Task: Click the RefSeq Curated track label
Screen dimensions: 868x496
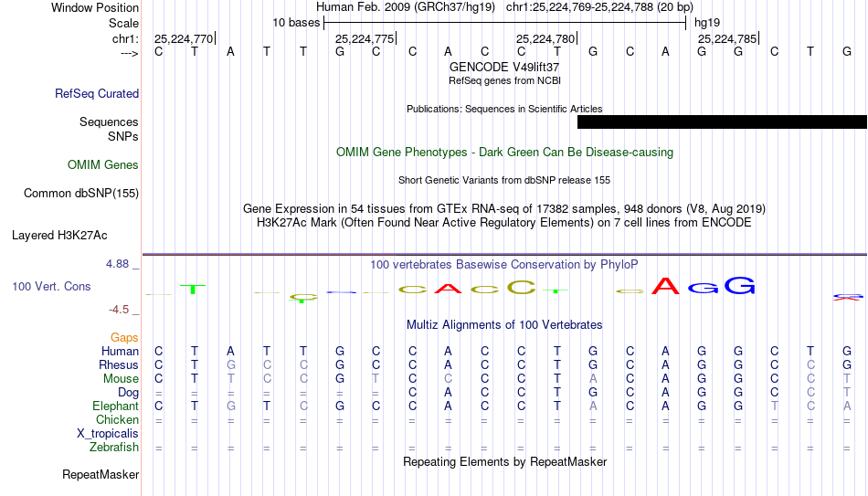Action: click(x=96, y=93)
